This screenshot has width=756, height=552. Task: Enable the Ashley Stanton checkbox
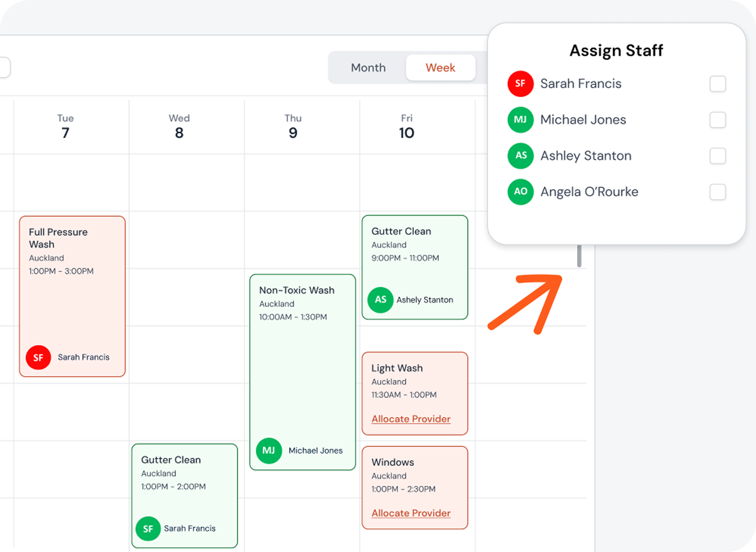click(717, 156)
